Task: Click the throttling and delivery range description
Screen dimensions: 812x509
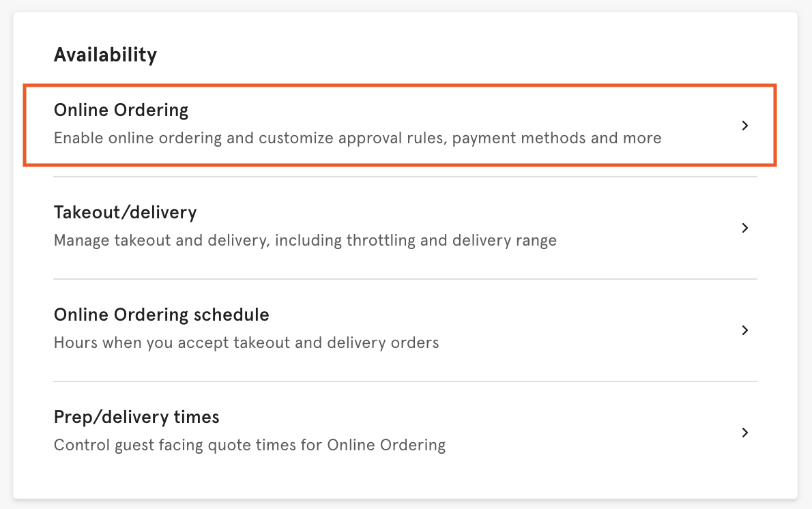Action: point(305,240)
